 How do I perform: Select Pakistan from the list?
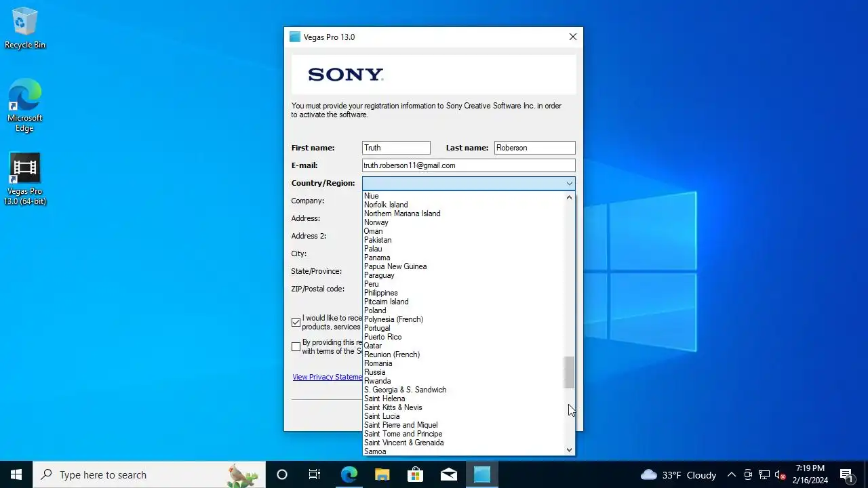coord(463,240)
